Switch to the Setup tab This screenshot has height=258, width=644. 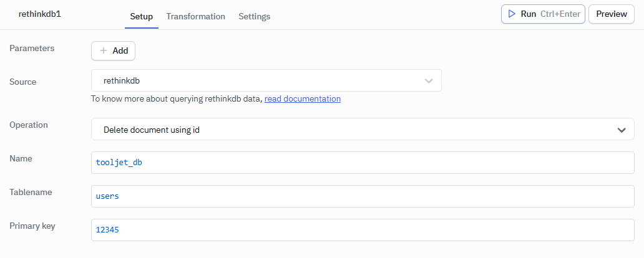141,16
